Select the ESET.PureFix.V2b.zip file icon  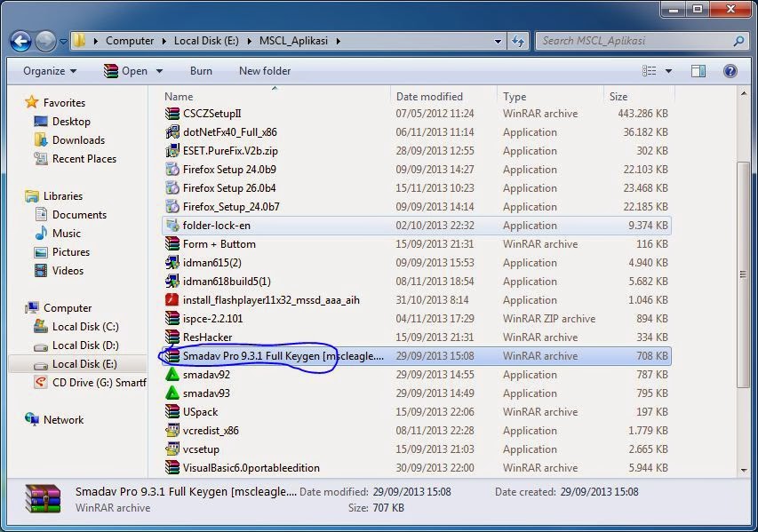[172, 151]
